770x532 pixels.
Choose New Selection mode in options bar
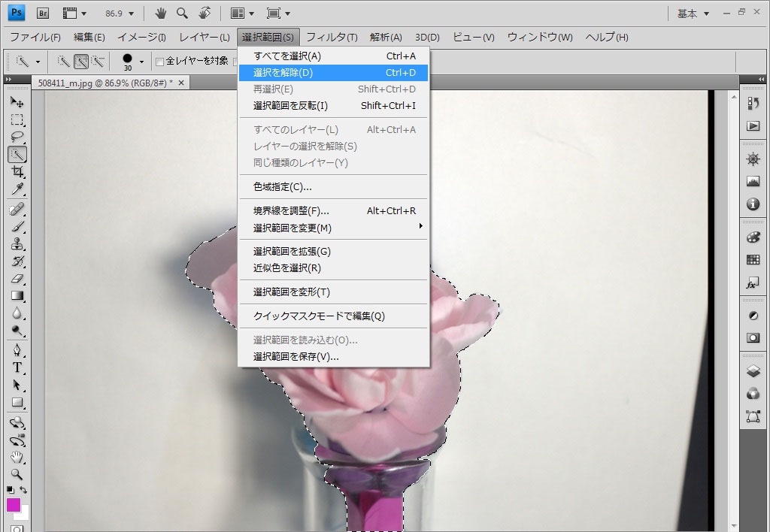(x=63, y=62)
